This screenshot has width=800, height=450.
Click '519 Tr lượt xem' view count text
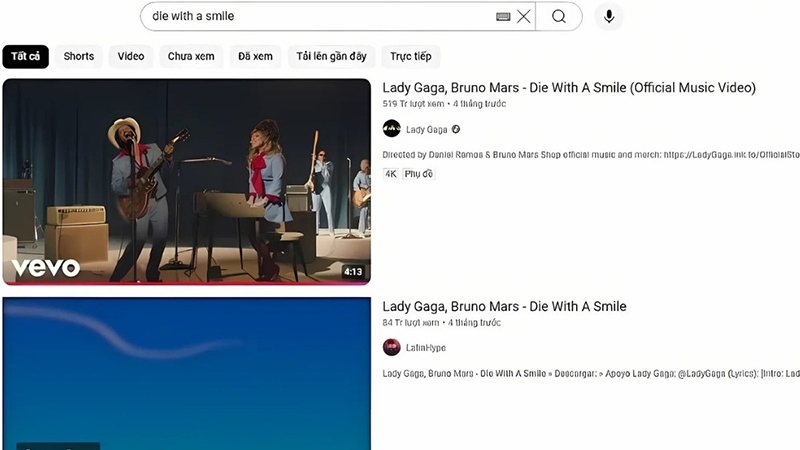(413, 104)
